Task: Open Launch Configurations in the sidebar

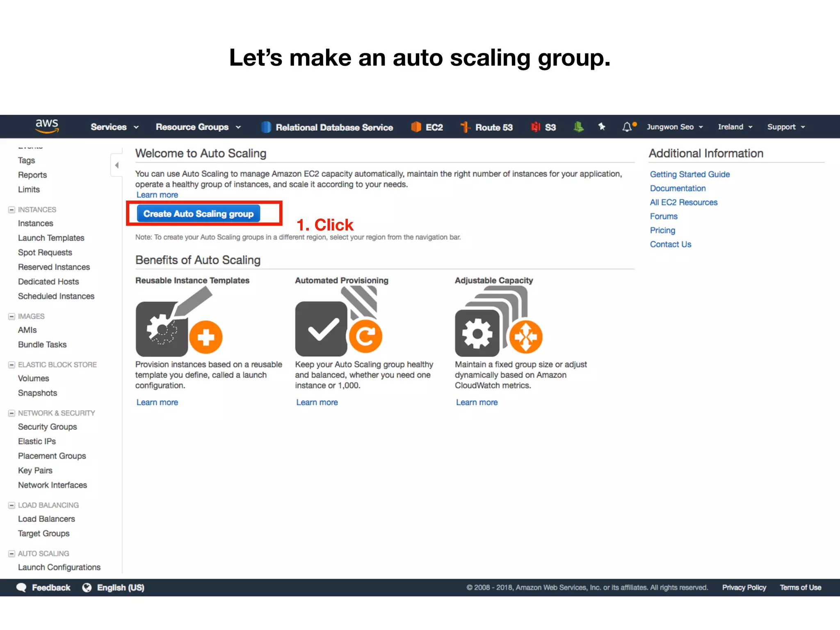Action: tap(59, 568)
